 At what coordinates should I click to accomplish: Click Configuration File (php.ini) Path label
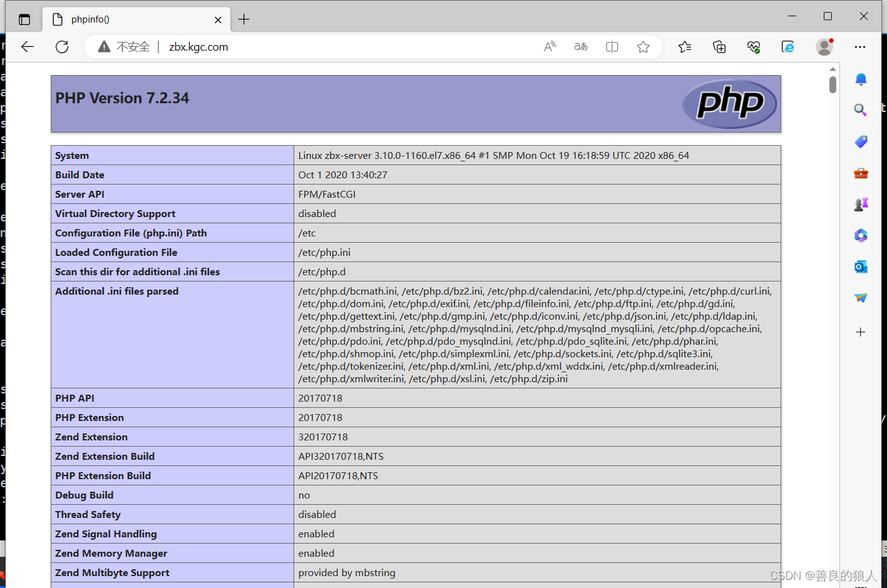(x=131, y=233)
